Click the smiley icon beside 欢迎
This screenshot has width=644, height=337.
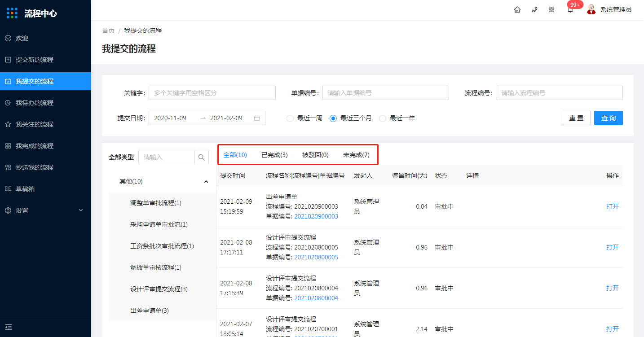point(8,38)
